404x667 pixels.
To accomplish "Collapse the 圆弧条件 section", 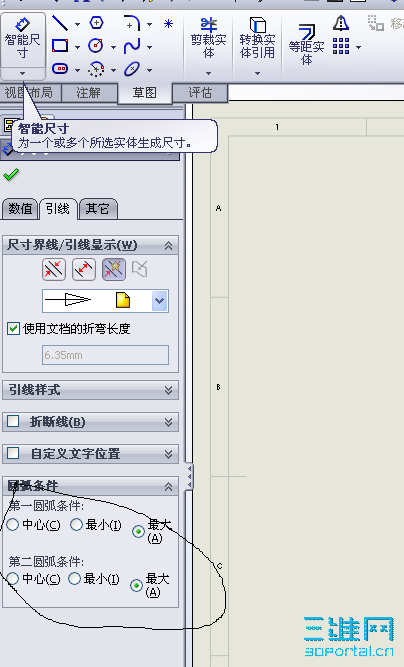I will [x=168, y=486].
